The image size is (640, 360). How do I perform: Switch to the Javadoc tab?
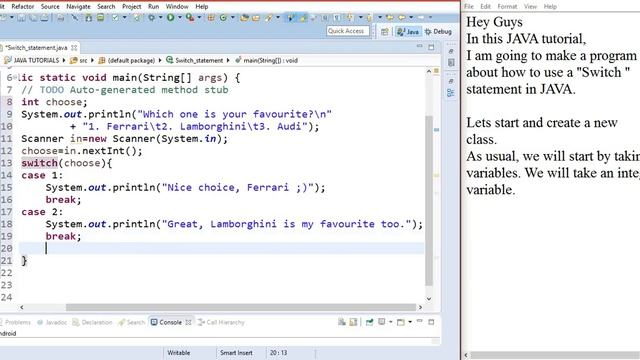52,322
